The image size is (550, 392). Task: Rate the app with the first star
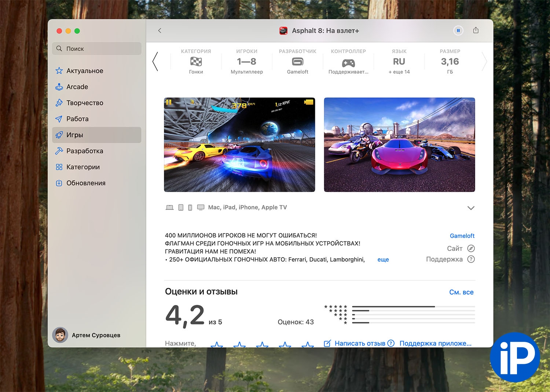point(217,345)
